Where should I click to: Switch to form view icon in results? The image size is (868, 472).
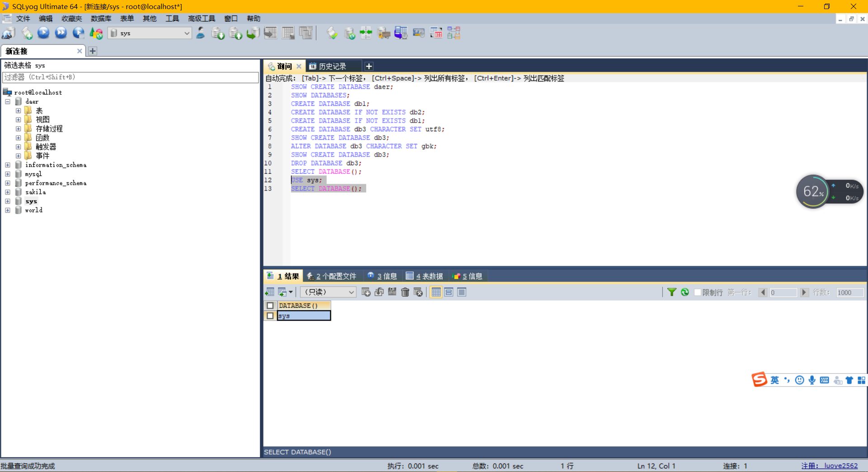[449, 292]
